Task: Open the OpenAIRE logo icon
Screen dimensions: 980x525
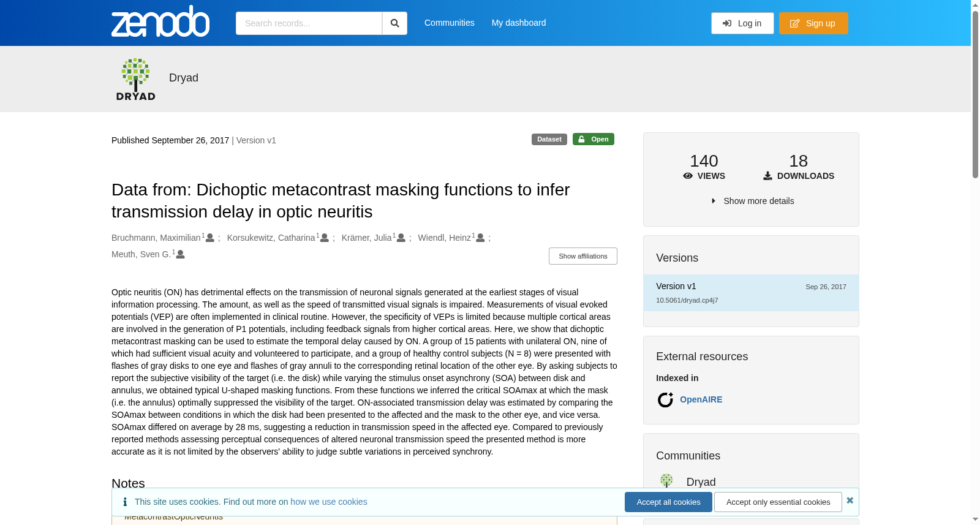Action: (665, 399)
